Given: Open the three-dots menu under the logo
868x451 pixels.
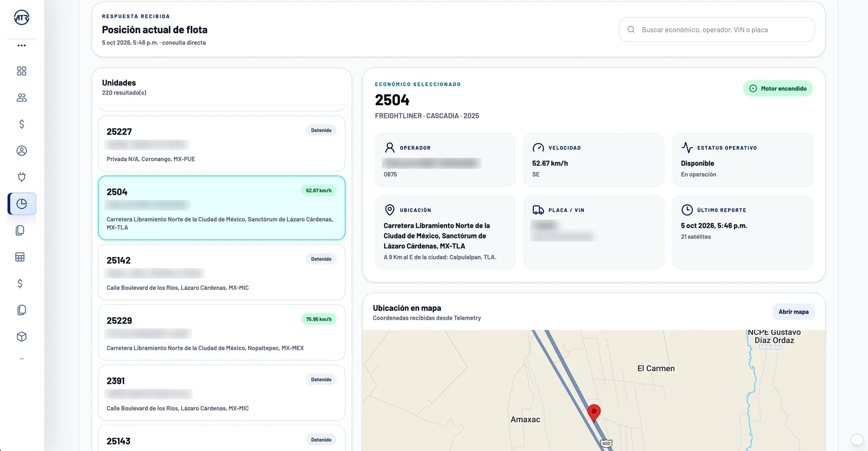Looking at the screenshot, I should click(x=22, y=46).
